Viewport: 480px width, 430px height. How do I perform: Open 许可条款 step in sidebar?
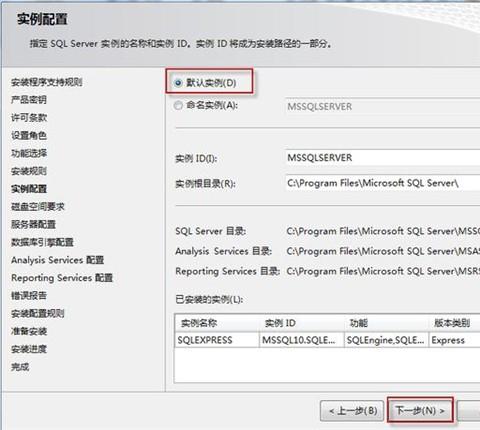29,118
